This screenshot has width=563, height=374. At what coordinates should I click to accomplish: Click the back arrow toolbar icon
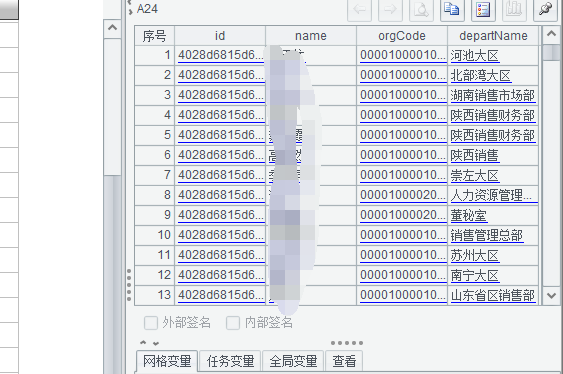359,9
